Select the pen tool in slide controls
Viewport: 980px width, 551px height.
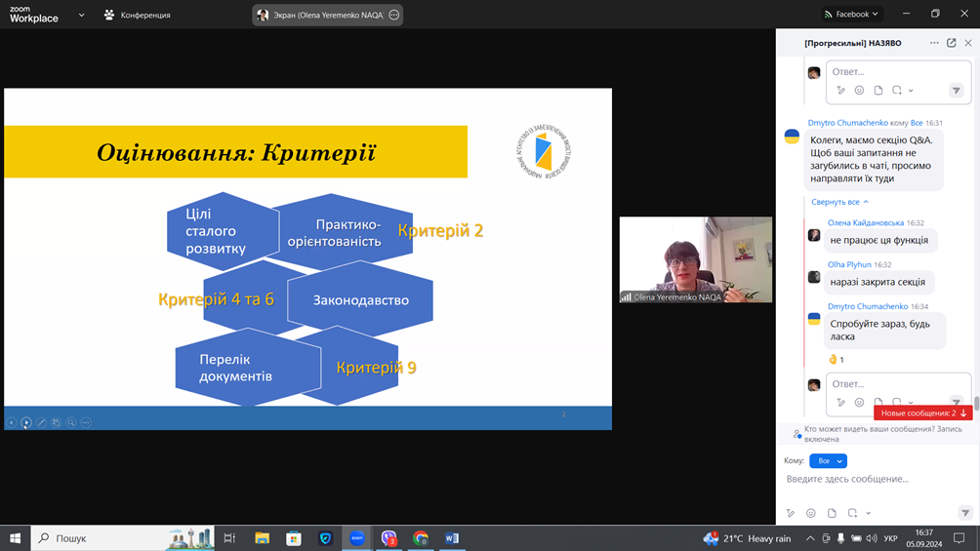coord(41,422)
